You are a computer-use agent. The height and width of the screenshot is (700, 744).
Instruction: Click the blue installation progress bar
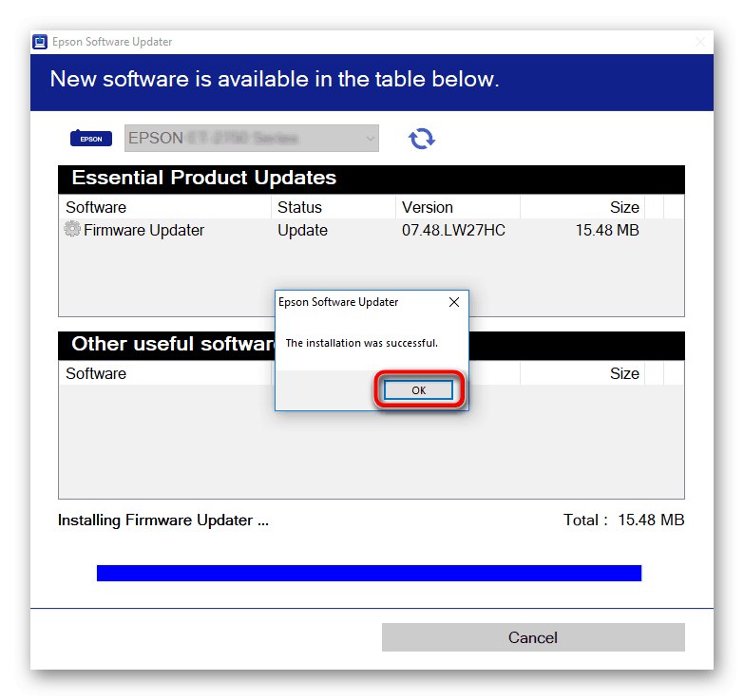370,573
